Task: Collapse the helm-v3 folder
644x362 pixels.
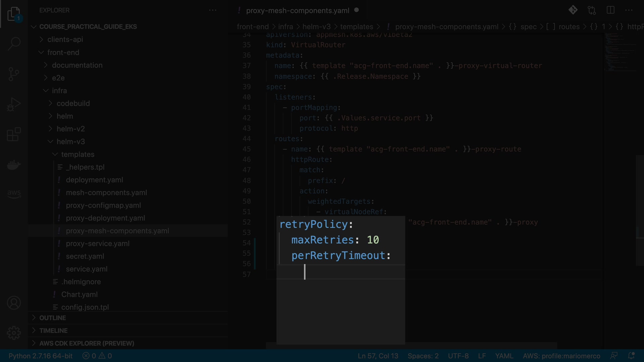Action: pyautogui.click(x=70, y=141)
